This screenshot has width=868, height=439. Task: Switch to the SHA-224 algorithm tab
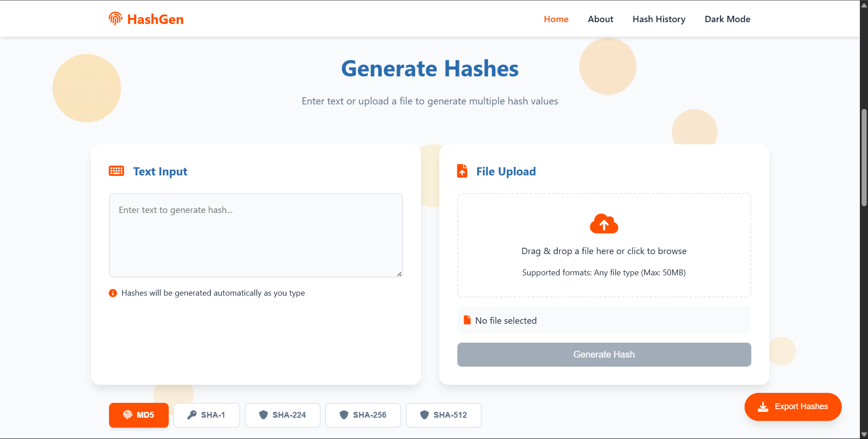(283, 415)
